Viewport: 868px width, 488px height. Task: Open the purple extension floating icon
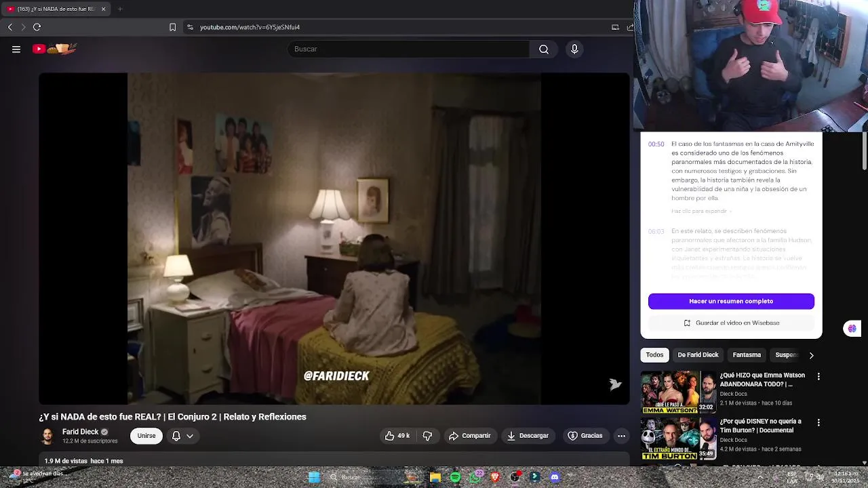[x=852, y=329]
